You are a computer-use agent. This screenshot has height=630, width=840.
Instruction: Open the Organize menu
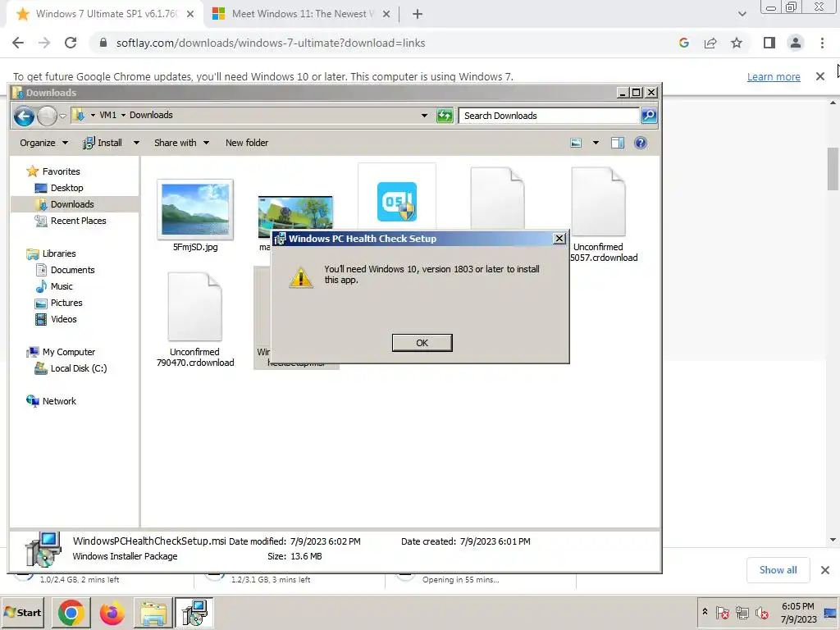point(44,143)
